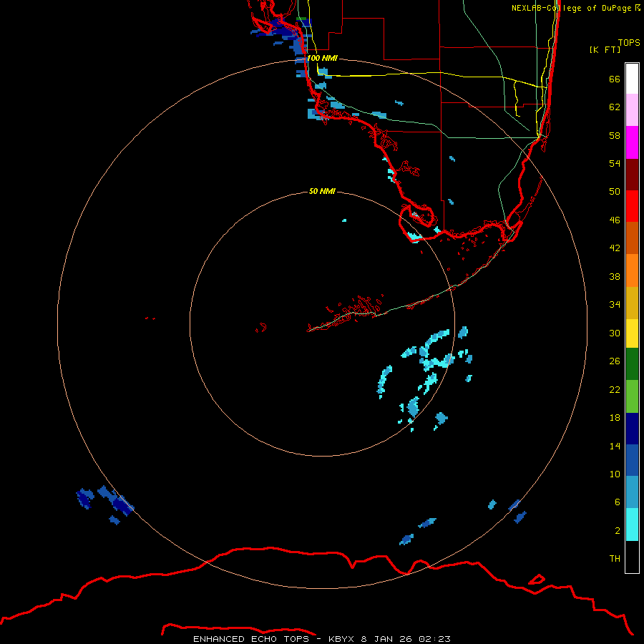
Task: Click the legend value '58'
Action: tap(615, 135)
